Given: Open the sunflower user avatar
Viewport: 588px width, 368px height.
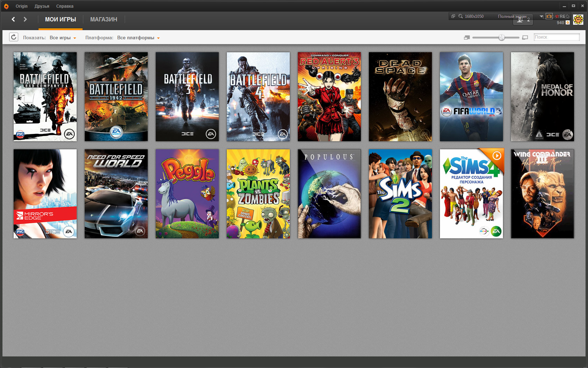Looking at the screenshot, I should [578, 20].
